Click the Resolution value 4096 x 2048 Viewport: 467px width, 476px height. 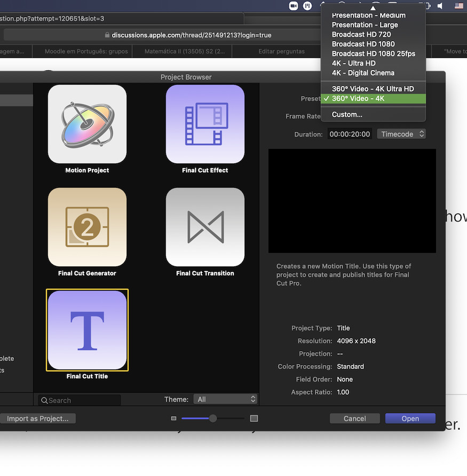click(356, 341)
